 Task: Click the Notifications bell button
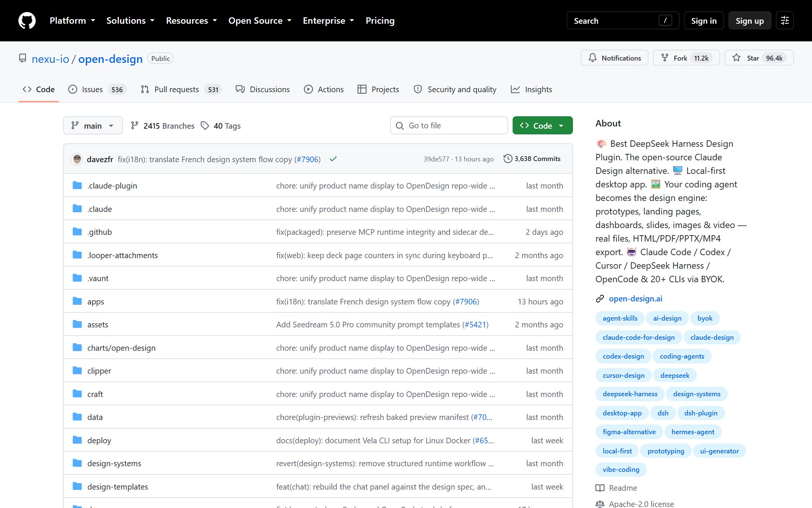pos(614,58)
